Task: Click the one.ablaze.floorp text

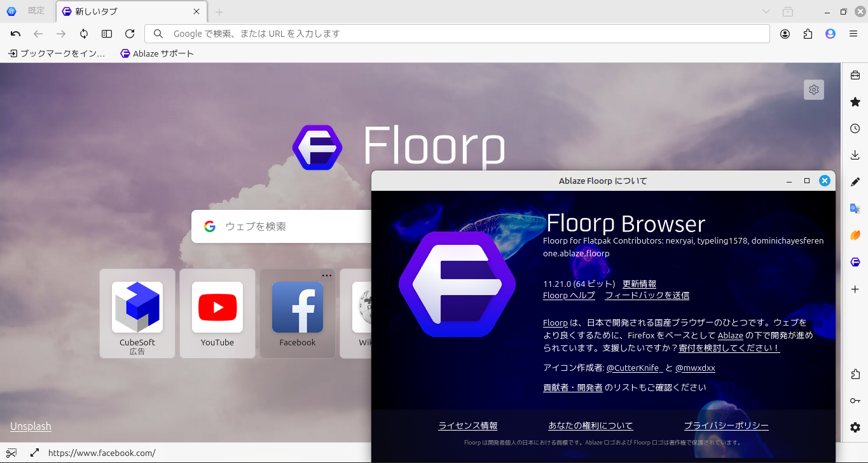Action: (x=576, y=253)
